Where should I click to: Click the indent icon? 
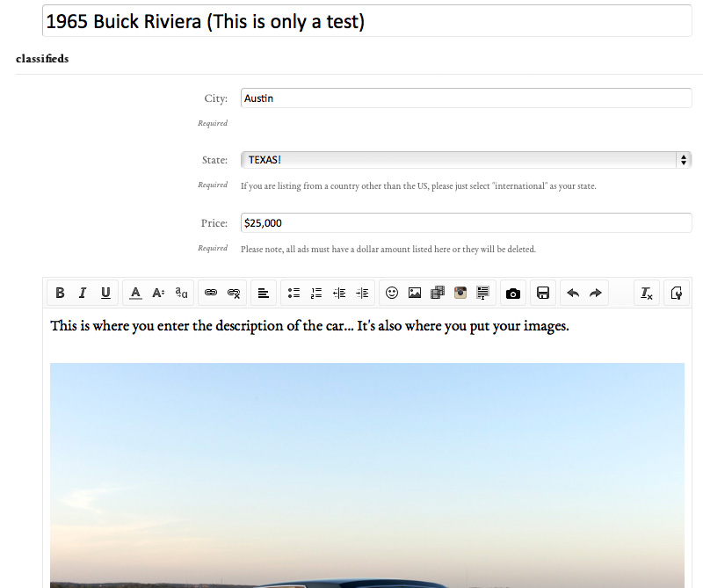coord(362,293)
